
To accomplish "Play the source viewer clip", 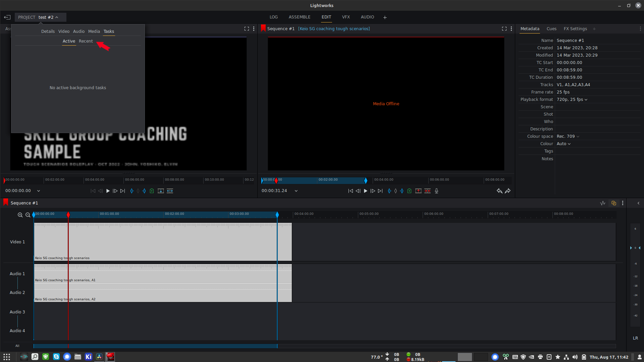I will 108,191.
